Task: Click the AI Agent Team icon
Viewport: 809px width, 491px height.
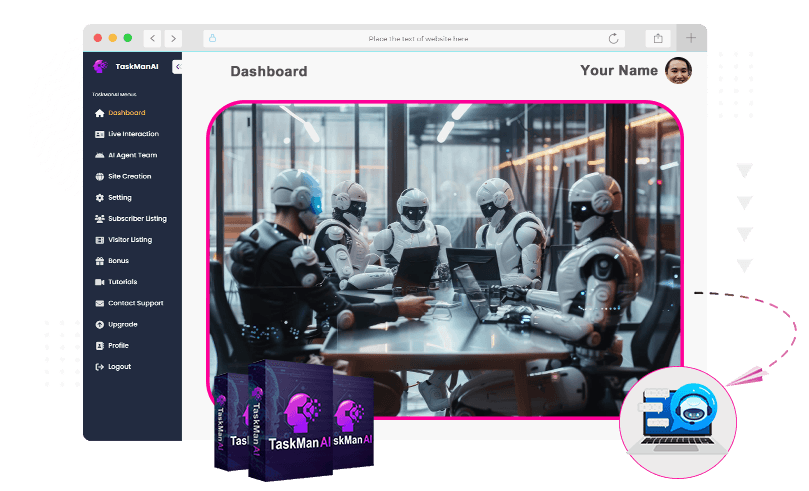Action: pos(100,155)
